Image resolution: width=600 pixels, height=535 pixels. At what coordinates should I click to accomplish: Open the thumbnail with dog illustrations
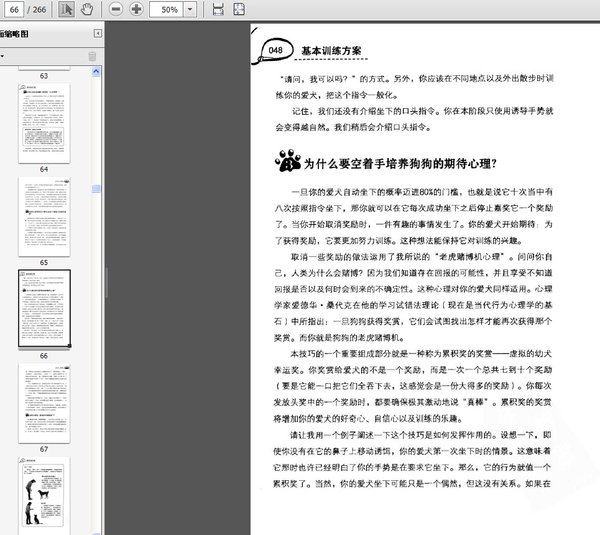(44, 494)
